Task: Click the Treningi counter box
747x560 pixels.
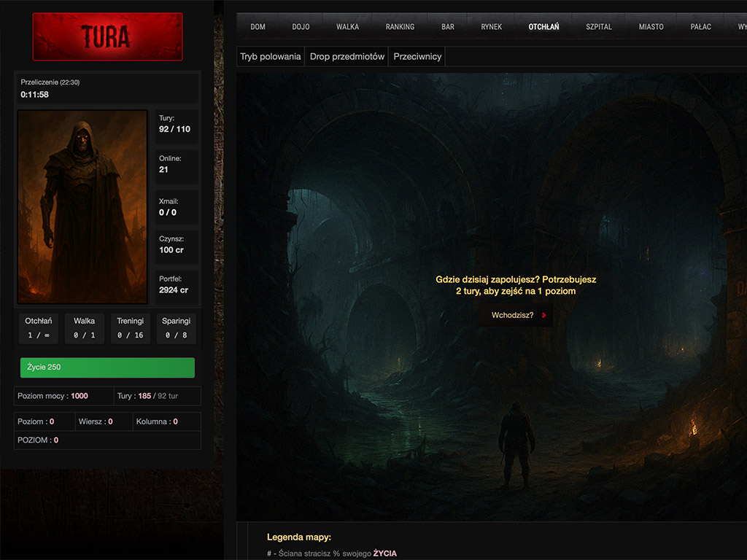Action: pyautogui.click(x=131, y=328)
